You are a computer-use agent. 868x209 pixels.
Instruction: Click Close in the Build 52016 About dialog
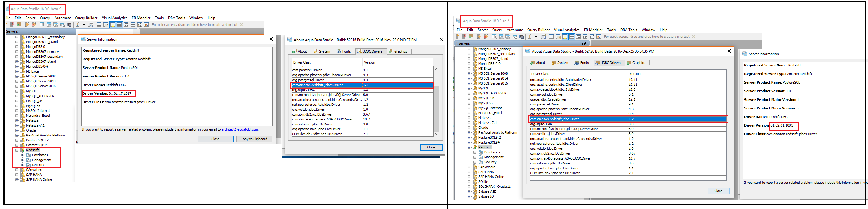[x=431, y=148]
